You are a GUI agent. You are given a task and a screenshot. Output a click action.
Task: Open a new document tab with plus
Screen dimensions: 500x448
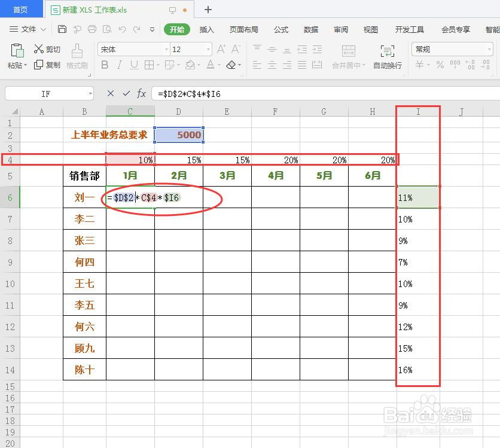point(208,10)
